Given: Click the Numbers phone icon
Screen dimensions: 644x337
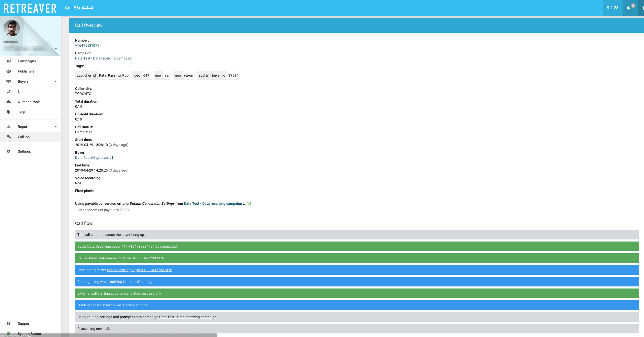Looking at the screenshot, I should pyautogui.click(x=9, y=92).
